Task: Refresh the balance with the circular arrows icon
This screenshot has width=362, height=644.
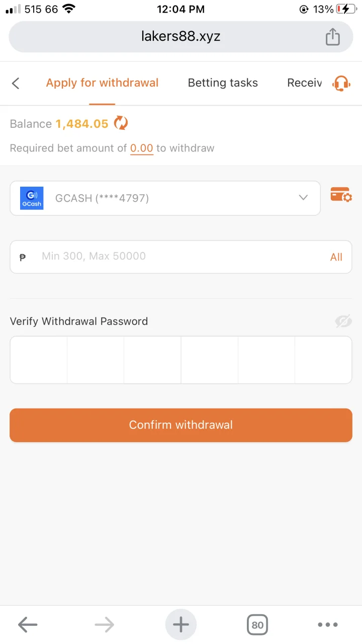Action: click(x=121, y=123)
